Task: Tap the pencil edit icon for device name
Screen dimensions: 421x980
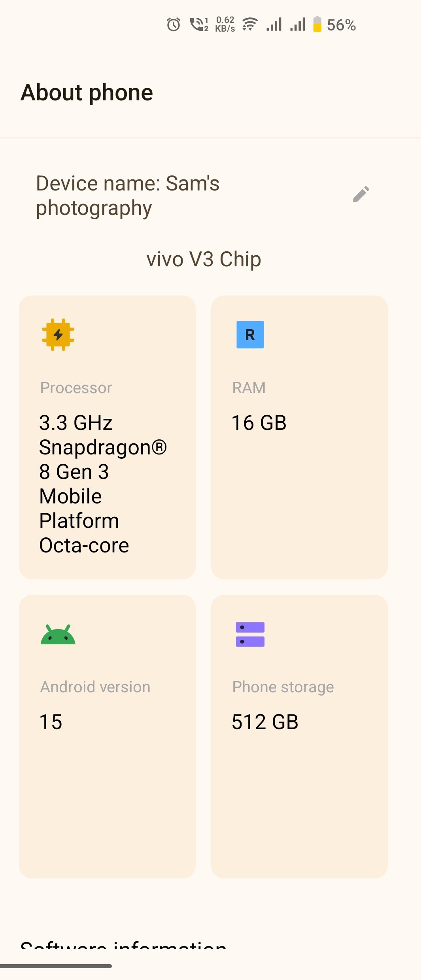Action: (x=361, y=194)
